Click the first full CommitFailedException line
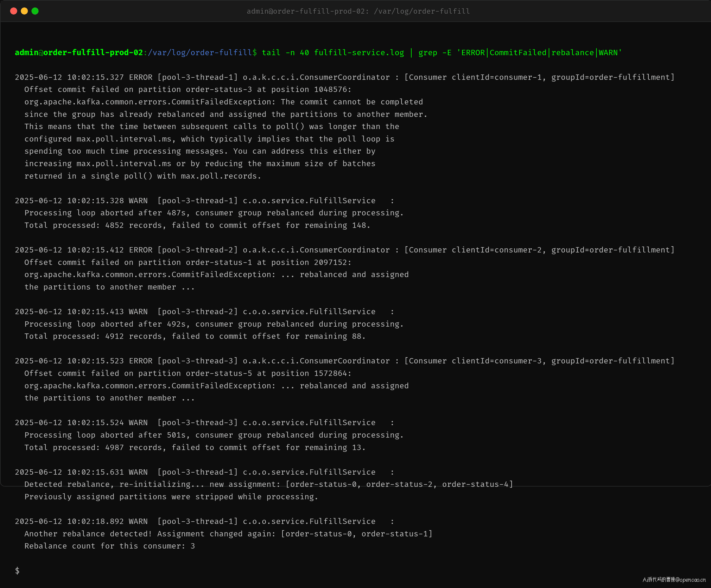Viewport: 711px width, 588px height. click(x=223, y=102)
